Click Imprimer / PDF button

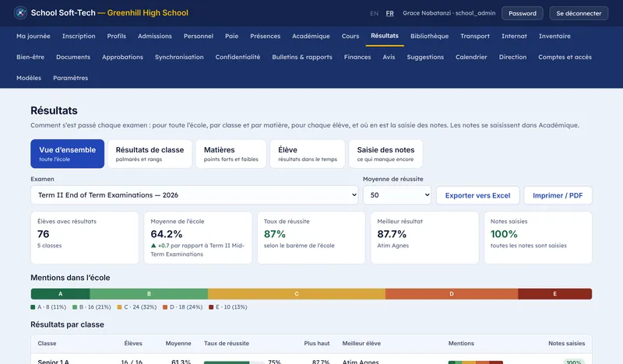[x=558, y=196]
